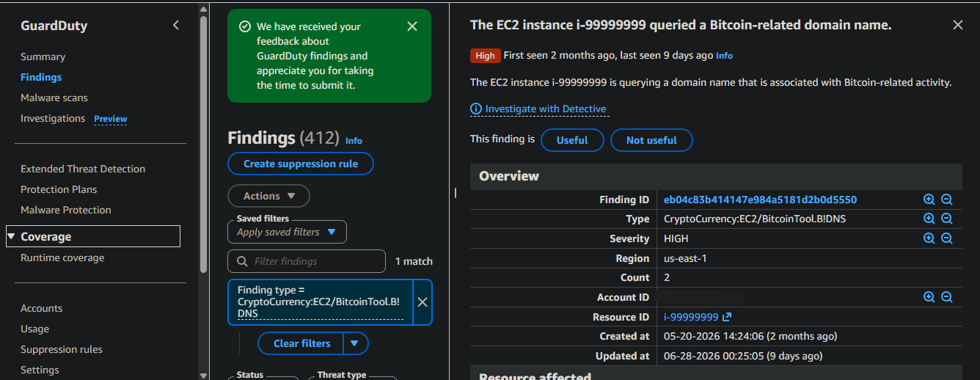Click Create suppression rule button
This screenshot has height=380, width=980.
[301, 164]
